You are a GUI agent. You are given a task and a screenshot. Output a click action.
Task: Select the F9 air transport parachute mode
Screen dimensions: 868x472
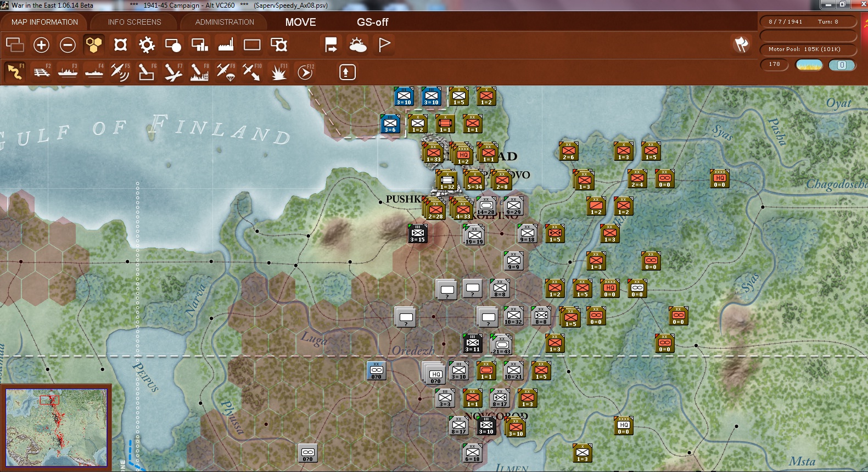(x=226, y=72)
